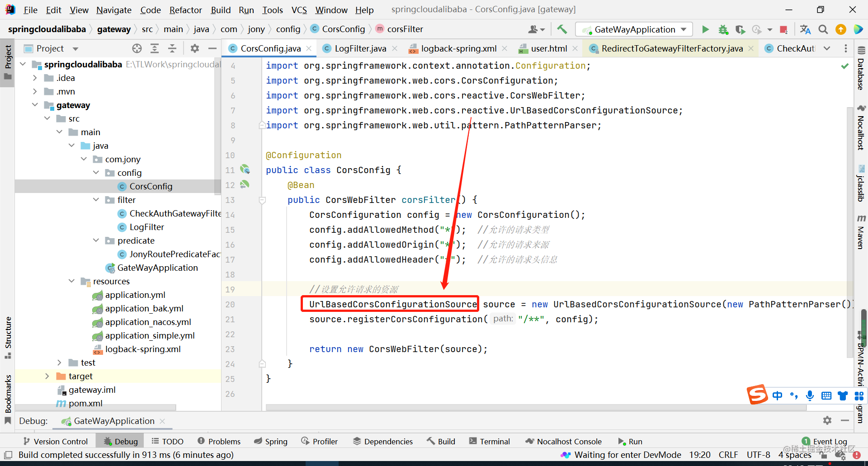Open the Database tool window
The width and height of the screenshot is (868, 466).
click(861, 68)
